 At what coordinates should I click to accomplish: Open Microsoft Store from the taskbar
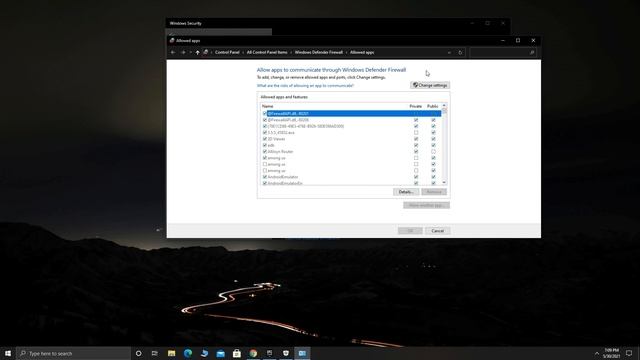coord(237,353)
